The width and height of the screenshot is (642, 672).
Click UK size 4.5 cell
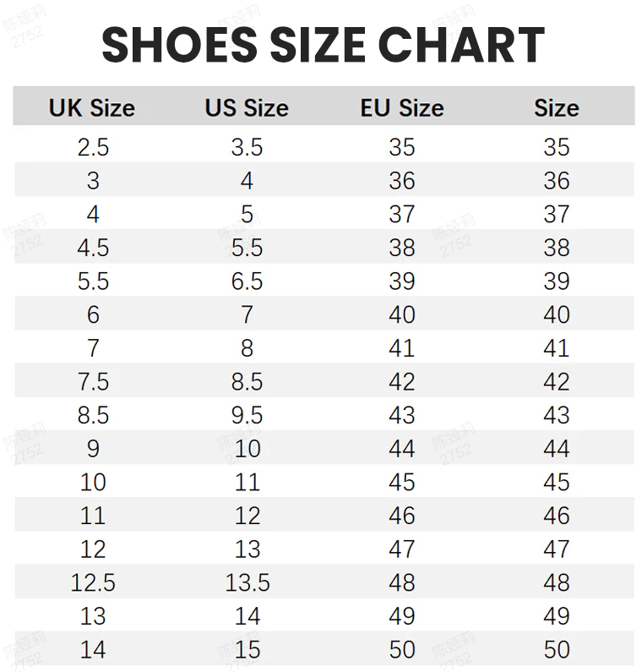coord(93,248)
